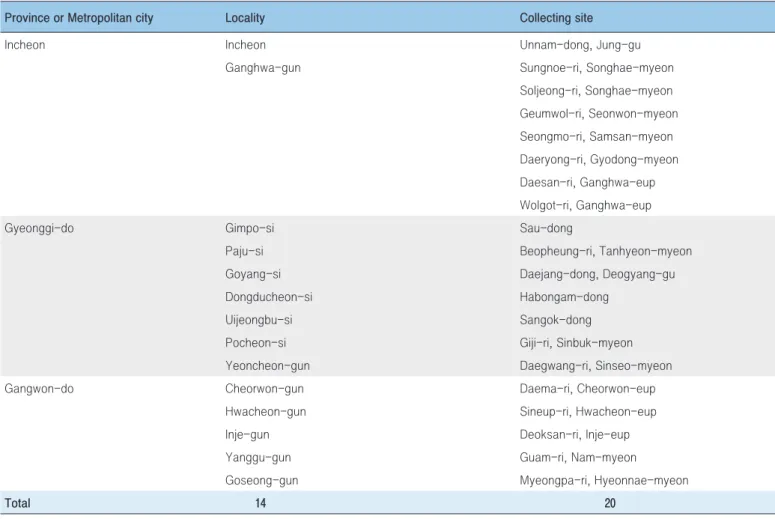Click the Total row label
Viewport: 775px width, 519px height.
17,503
